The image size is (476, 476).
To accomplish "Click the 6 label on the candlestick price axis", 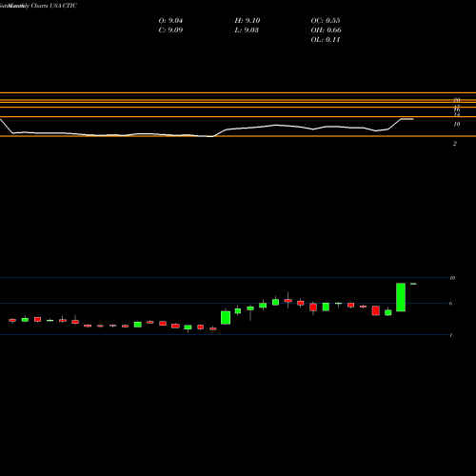I will 450,304.
